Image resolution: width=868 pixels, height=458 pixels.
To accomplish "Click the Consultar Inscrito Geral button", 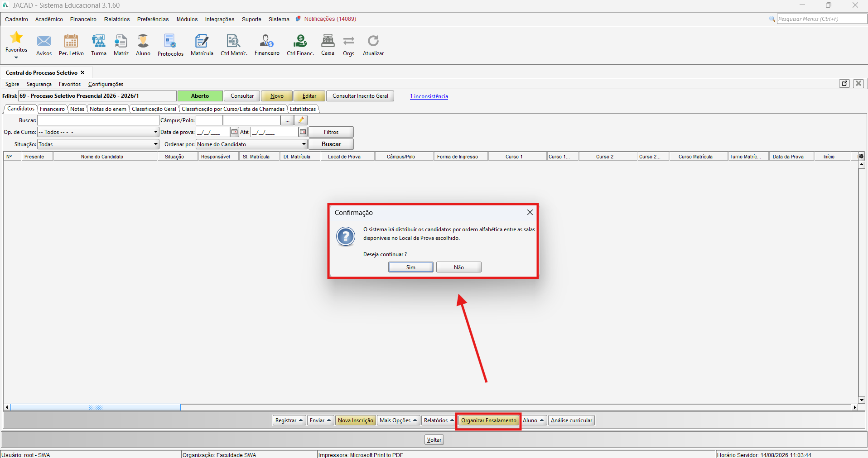I will click(360, 96).
